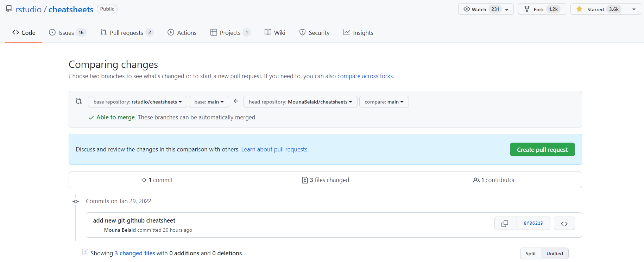Viewport: 644px width, 262px height.
Task: Open the Insights tab
Action: tap(358, 32)
